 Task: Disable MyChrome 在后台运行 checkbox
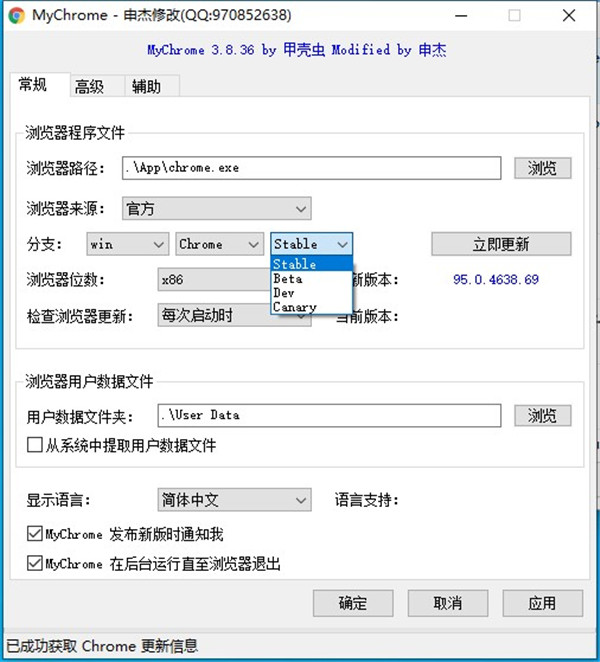click(x=35, y=564)
